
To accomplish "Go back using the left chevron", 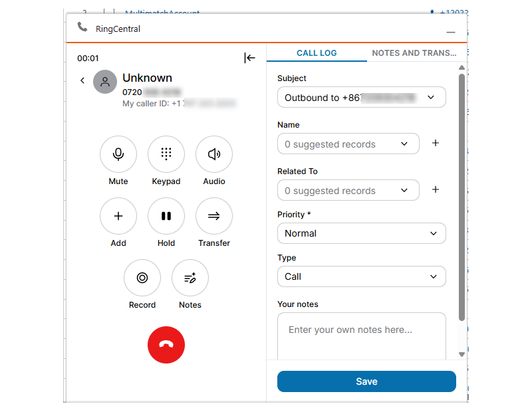I will point(82,80).
